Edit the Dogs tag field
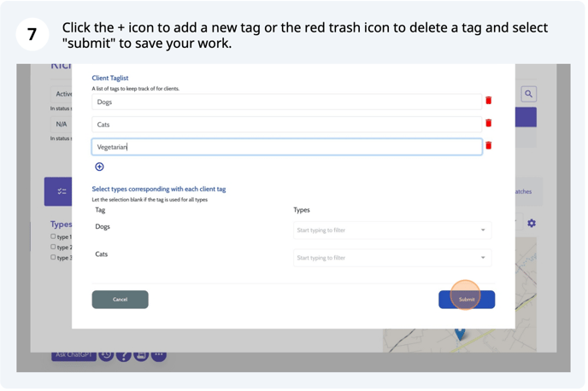Screen dimensions: 588x391 pos(287,102)
